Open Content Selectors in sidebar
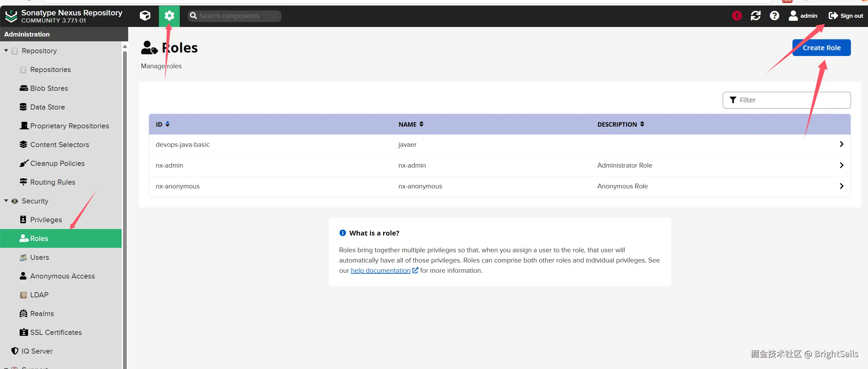 [59, 145]
